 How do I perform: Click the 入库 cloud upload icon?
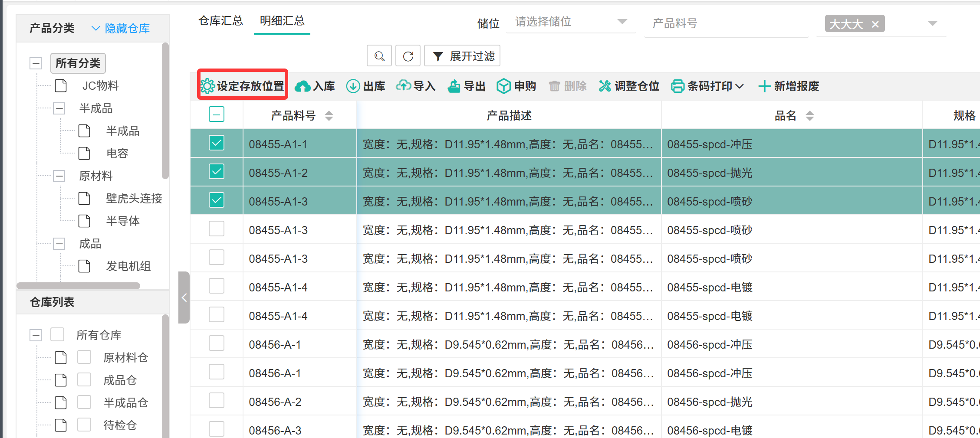(x=303, y=86)
